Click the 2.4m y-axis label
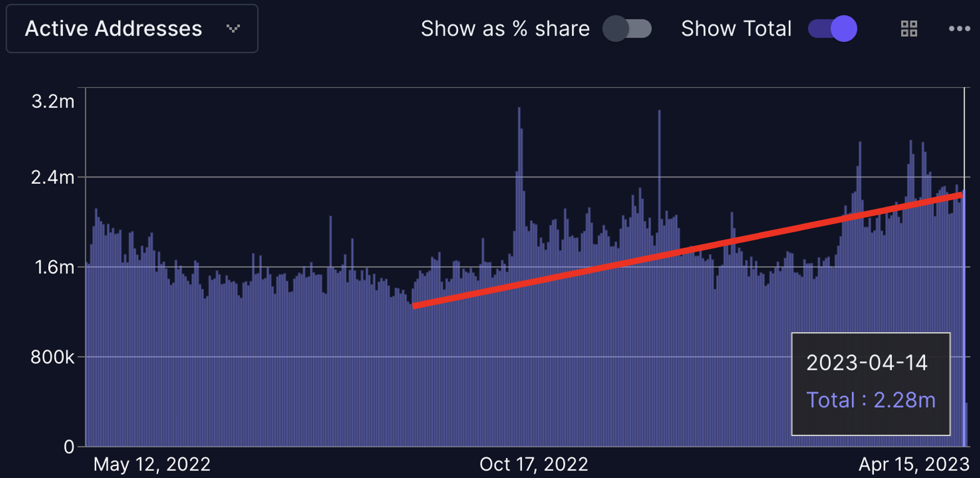Image resolution: width=980 pixels, height=478 pixels. point(53,178)
